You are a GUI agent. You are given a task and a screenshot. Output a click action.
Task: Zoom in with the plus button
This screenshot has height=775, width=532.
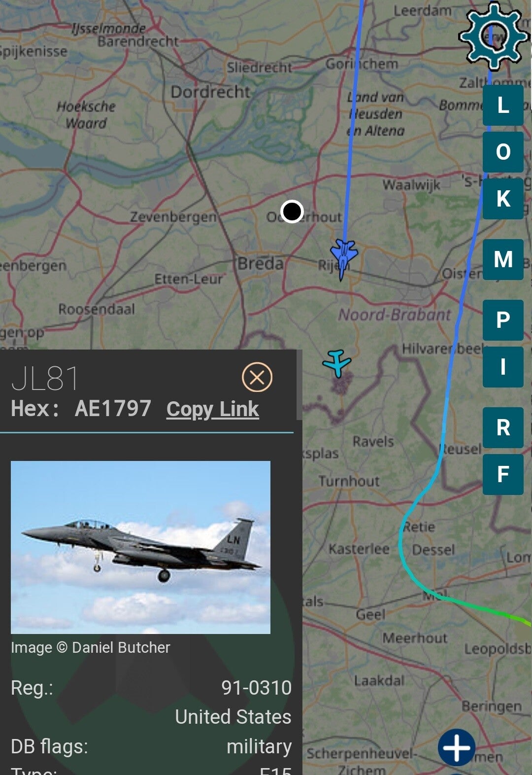pos(457,747)
